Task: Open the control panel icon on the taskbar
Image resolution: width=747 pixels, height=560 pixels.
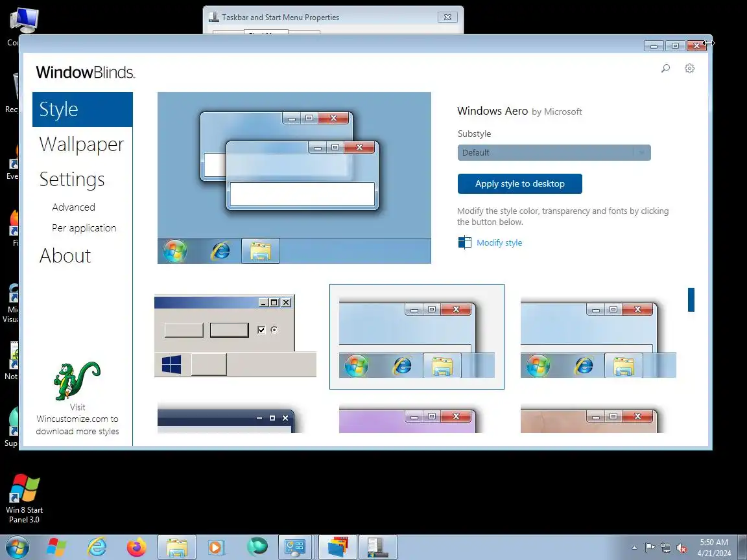Action: tap(295, 547)
